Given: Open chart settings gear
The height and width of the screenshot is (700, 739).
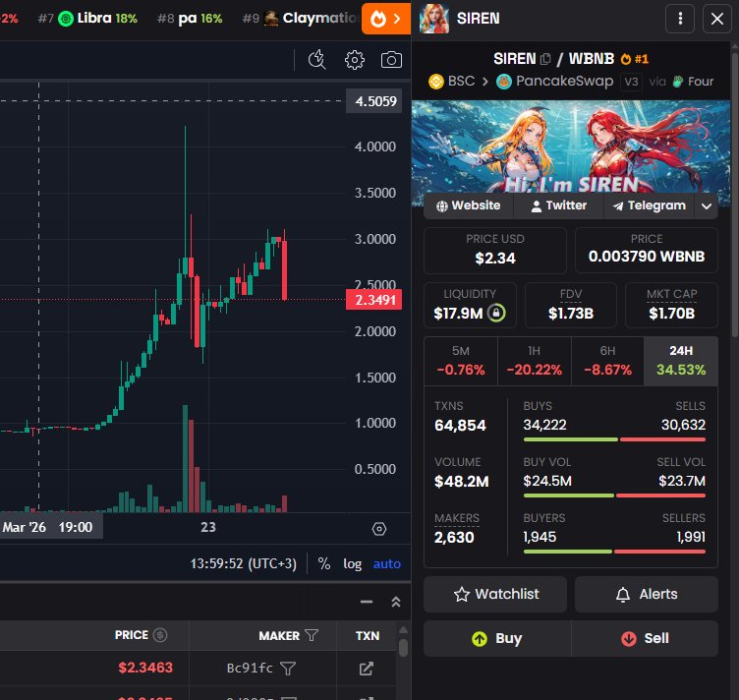Looking at the screenshot, I should point(355,60).
